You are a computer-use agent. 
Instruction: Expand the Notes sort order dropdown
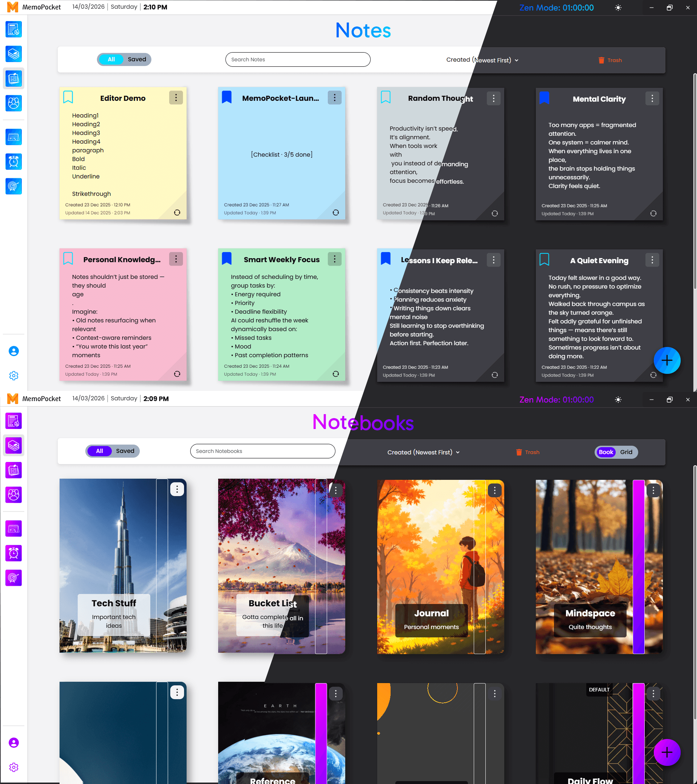(482, 60)
